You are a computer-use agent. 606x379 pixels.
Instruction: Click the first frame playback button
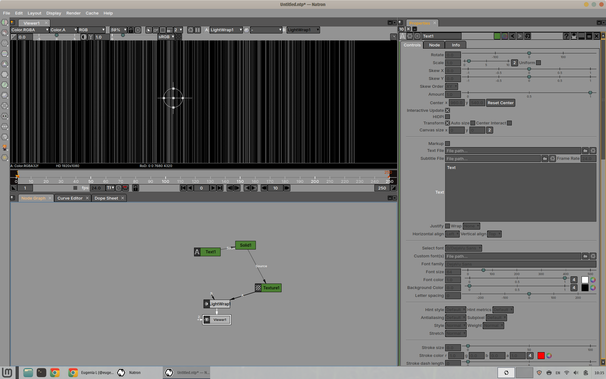[x=183, y=188]
